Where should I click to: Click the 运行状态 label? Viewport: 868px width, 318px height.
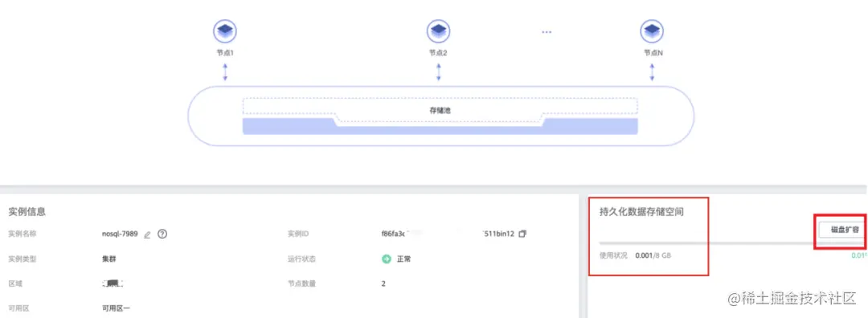click(301, 259)
